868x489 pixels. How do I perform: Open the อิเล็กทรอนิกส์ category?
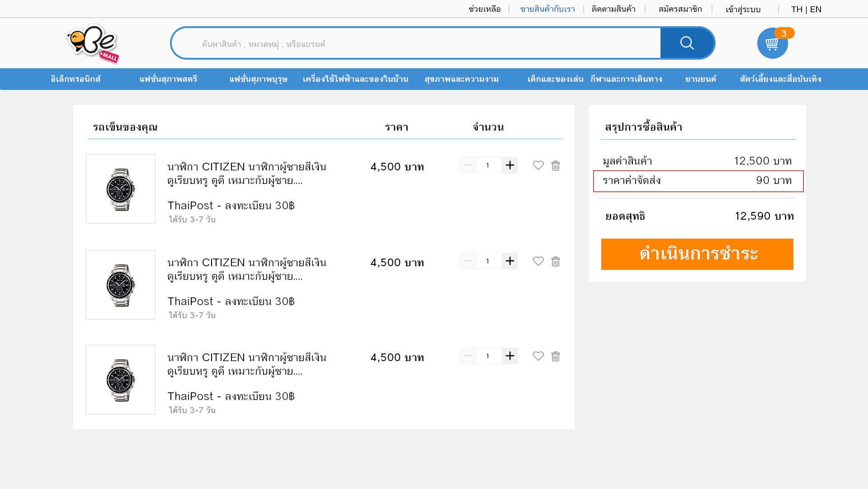point(75,79)
